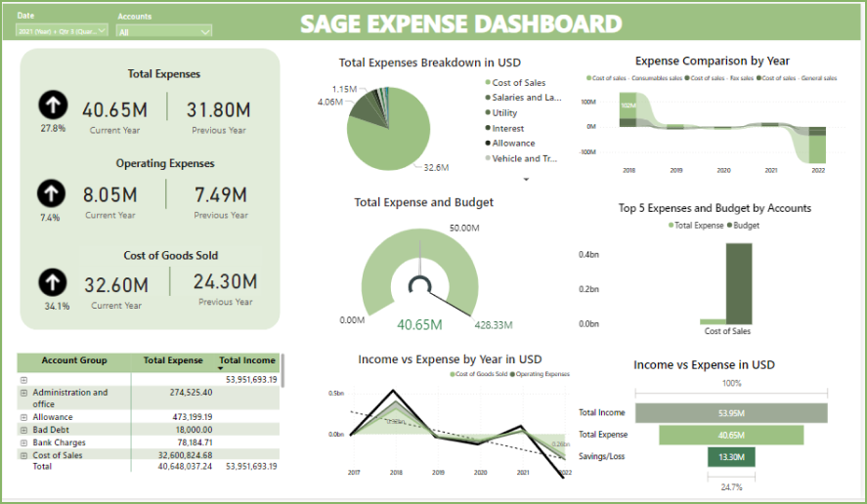Expand the blank Account Group row
This screenshot has height=504, width=867.
point(23,380)
